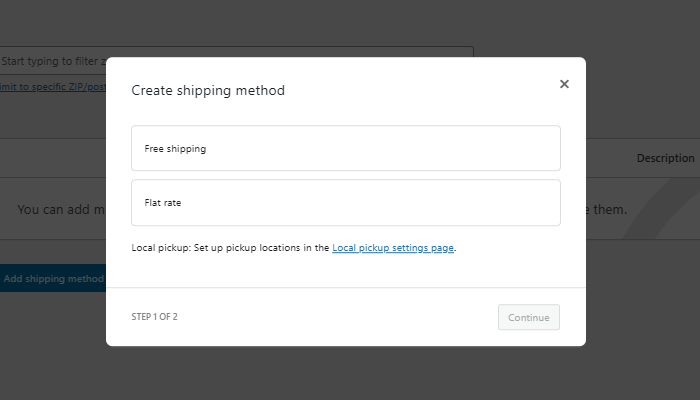Image resolution: width=700 pixels, height=400 pixels.
Task: Click the Description column header
Action: coord(665,158)
